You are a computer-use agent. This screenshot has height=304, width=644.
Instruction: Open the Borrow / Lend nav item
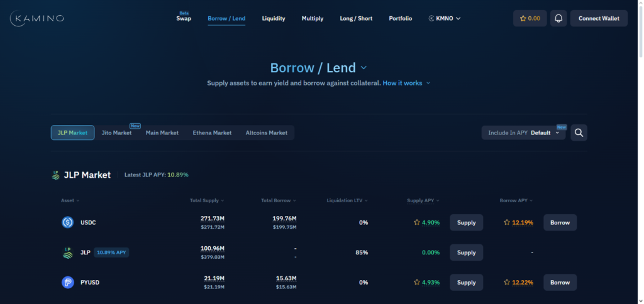coord(226,18)
